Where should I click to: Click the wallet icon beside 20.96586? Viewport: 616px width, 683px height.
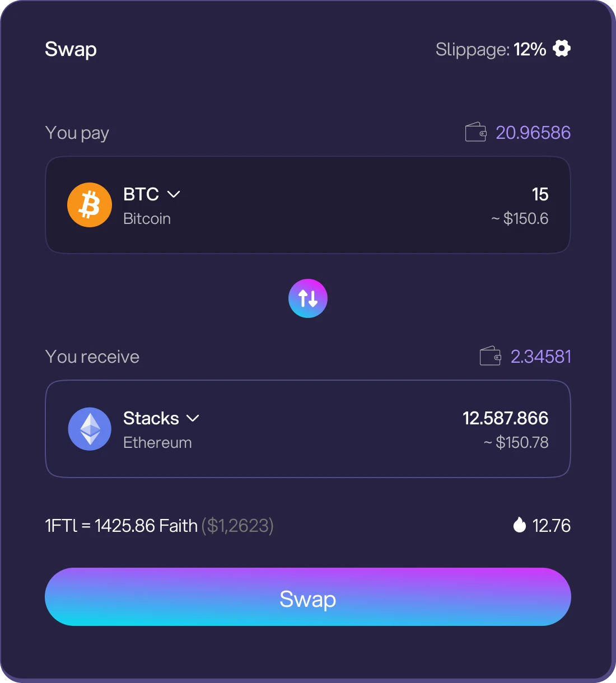[x=475, y=133]
